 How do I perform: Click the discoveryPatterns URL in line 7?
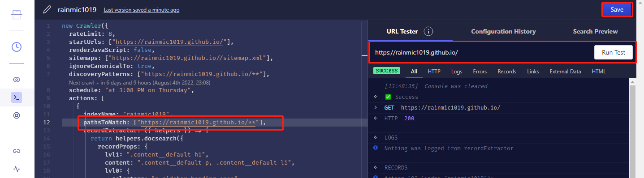click(x=202, y=74)
